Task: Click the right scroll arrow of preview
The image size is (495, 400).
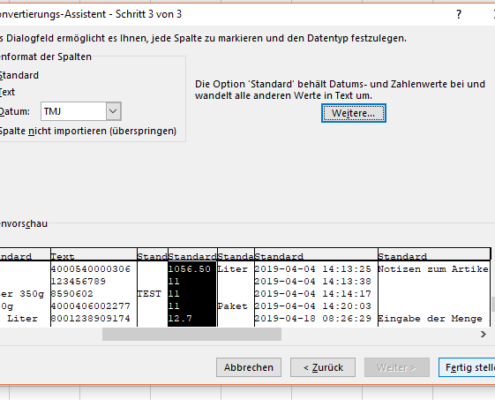Action: point(483,334)
